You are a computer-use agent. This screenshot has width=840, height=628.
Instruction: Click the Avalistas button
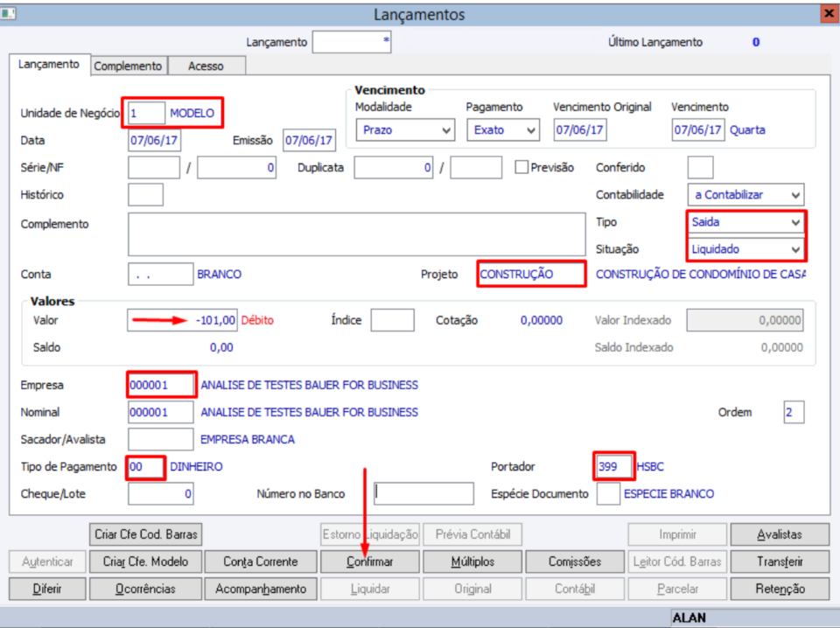pyautogui.click(x=780, y=534)
